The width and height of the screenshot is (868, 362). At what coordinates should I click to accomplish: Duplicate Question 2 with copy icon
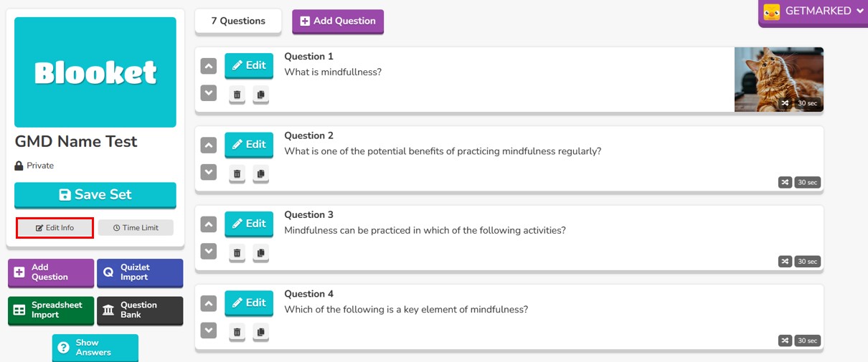point(260,173)
